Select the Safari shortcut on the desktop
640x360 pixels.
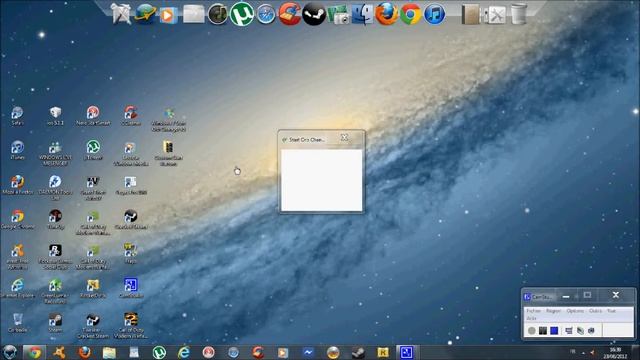pyautogui.click(x=17, y=116)
